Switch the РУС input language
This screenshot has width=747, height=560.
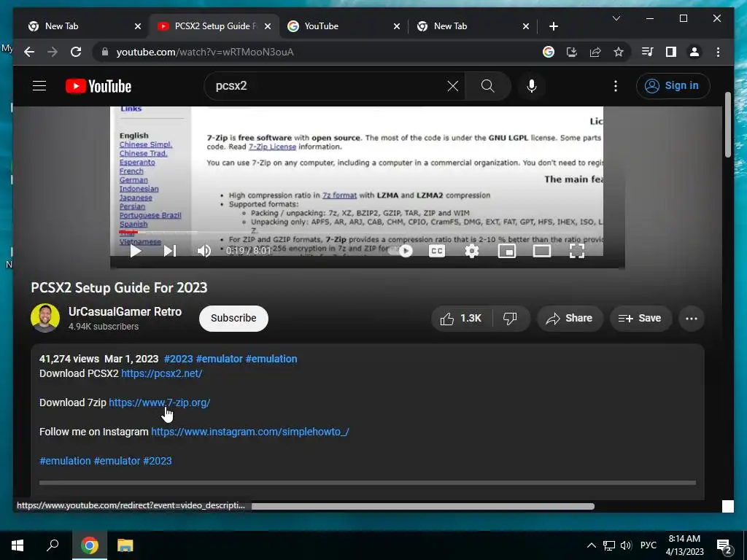[648, 545]
